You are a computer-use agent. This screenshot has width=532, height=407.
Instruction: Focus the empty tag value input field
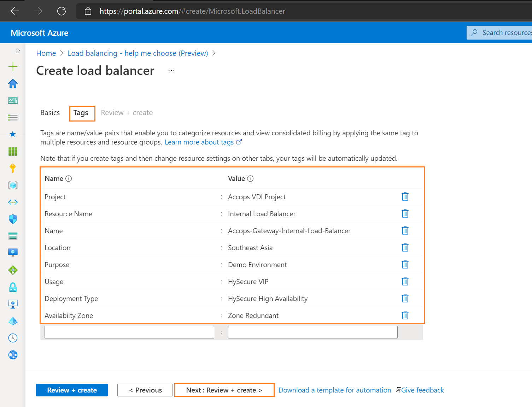point(313,332)
